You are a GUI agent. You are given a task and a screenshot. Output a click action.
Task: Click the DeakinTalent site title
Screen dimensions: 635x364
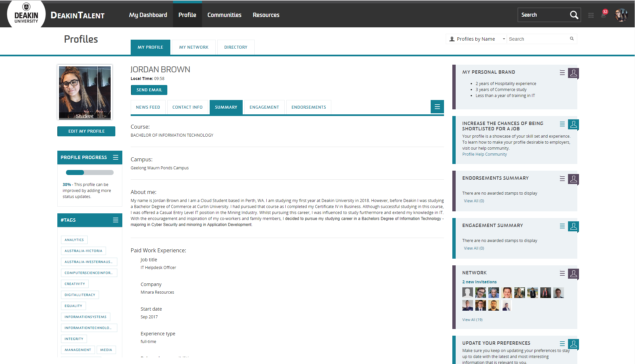coord(78,15)
